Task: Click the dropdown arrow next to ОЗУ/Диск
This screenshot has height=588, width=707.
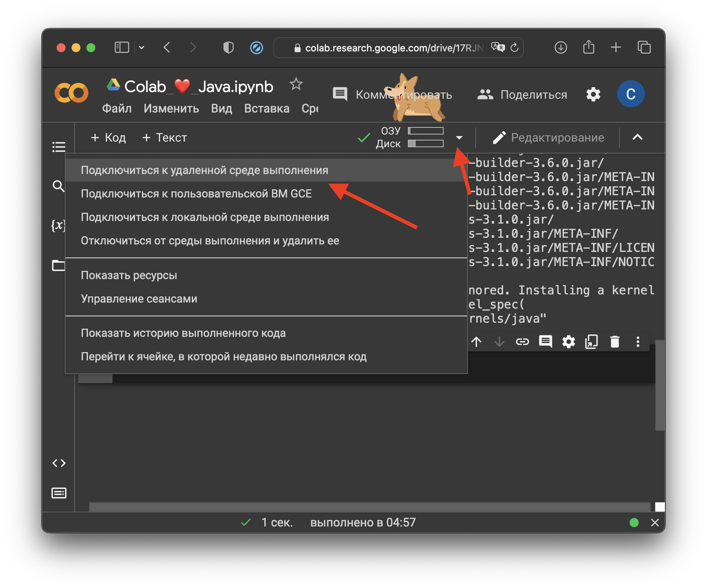Action: coord(459,138)
